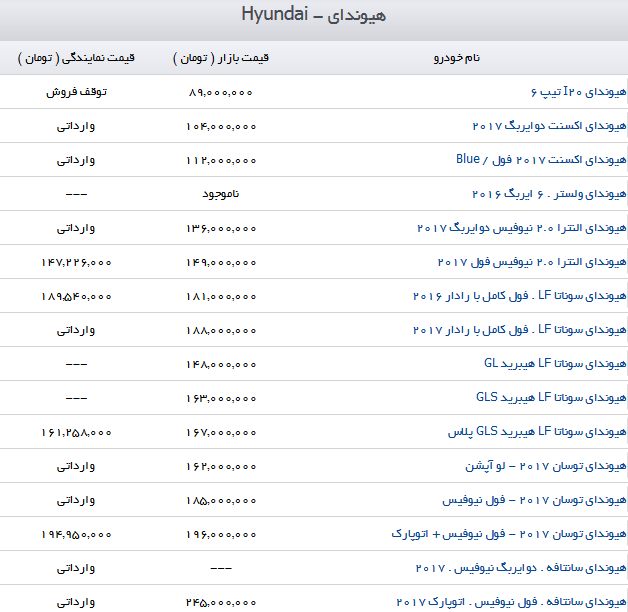This screenshot has width=628, height=612.
Task: Select market price 188,000,000
Action: (x=221, y=331)
